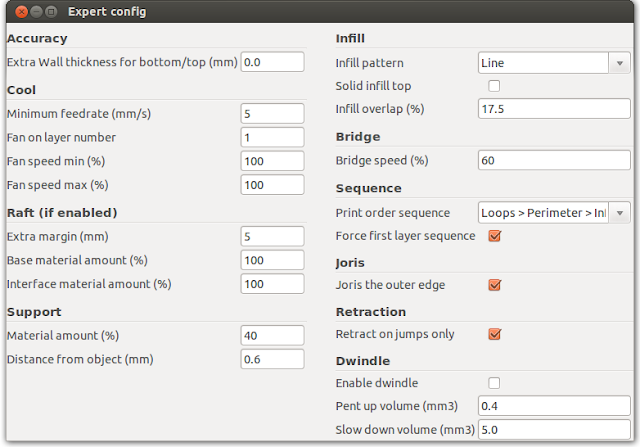Expand the Print order sequence dropdown
640x447 pixels.
coord(553,212)
